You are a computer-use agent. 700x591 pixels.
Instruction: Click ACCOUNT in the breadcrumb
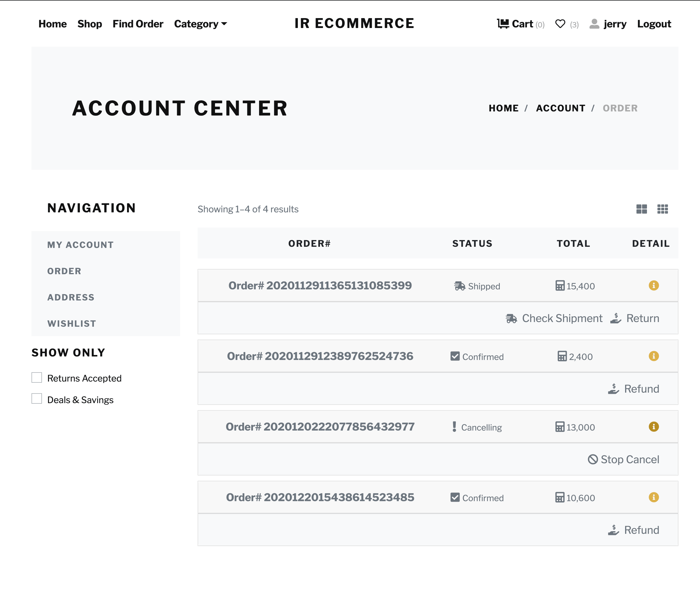(x=560, y=108)
